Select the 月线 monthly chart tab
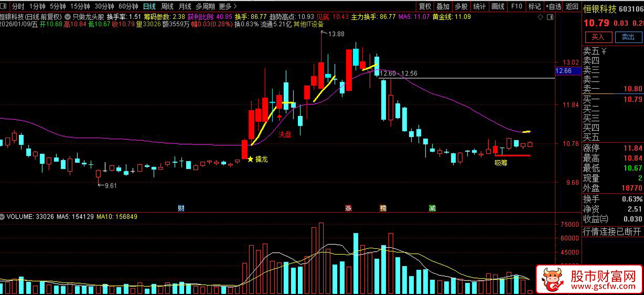Image resolution: width=644 pixels, height=295 pixels. point(185,6)
